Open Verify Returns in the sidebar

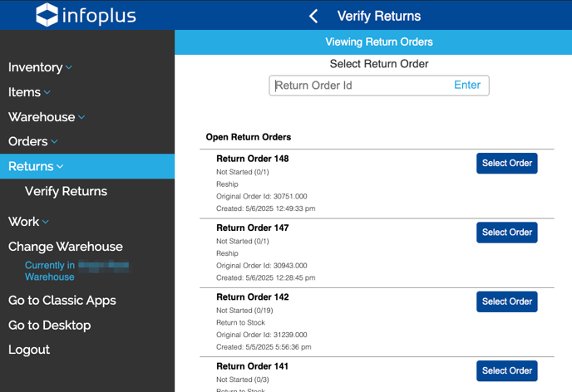(x=66, y=191)
